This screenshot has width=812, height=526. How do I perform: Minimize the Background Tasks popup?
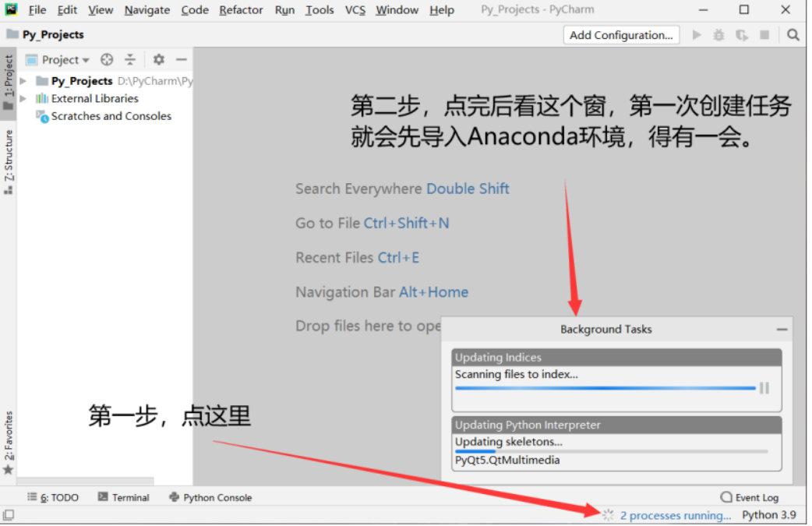pos(782,330)
